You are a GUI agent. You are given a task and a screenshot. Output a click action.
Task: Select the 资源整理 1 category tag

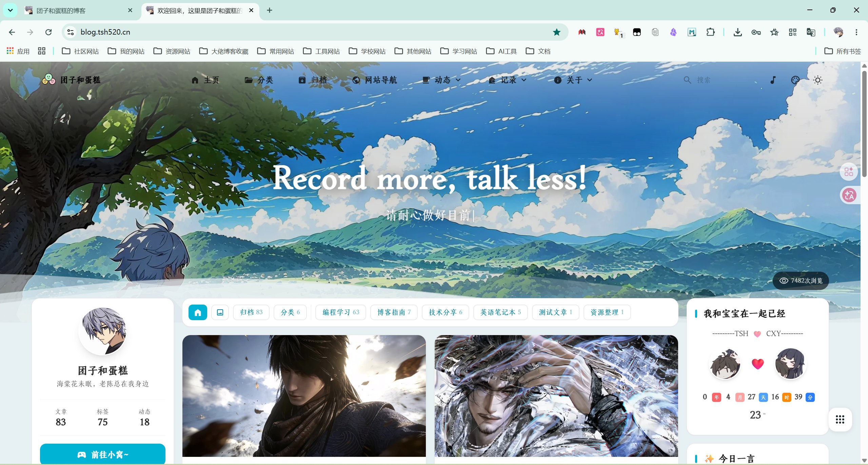coord(607,312)
